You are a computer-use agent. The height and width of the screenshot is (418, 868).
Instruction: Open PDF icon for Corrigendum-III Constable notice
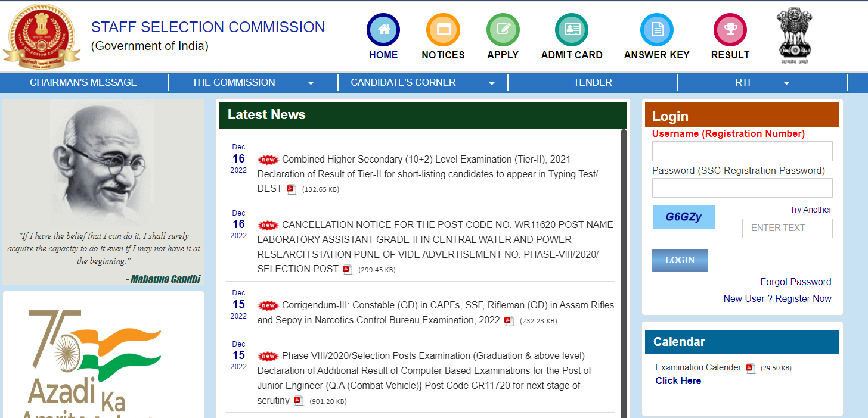(x=509, y=321)
